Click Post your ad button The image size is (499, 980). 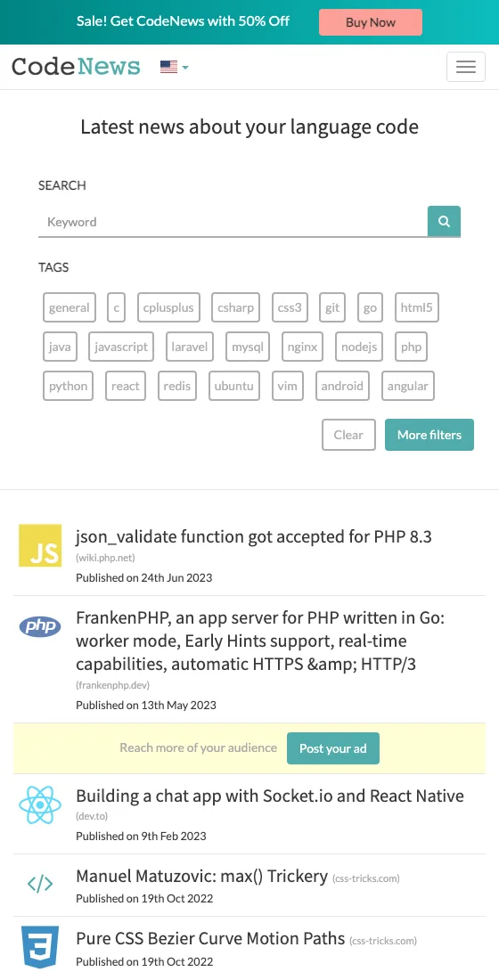click(332, 748)
